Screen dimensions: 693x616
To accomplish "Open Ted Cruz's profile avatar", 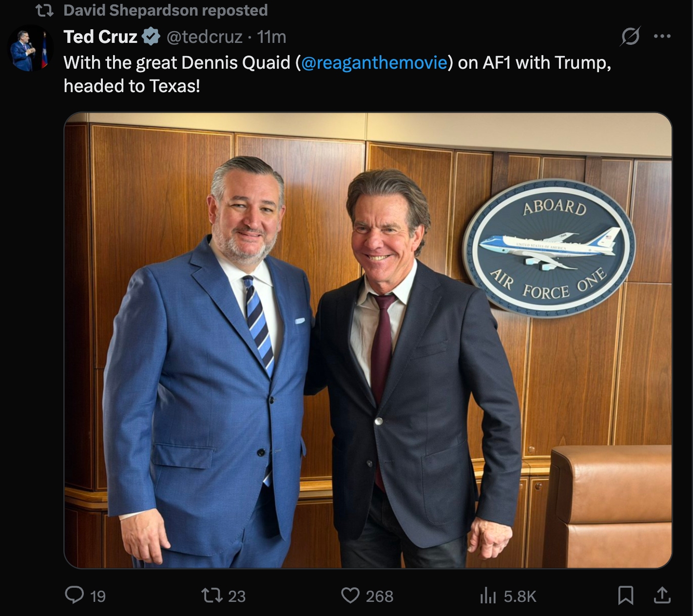I will (30, 49).
